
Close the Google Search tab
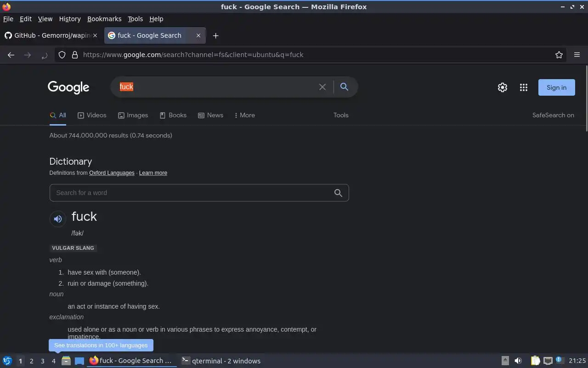pyautogui.click(x=198, y=35)
